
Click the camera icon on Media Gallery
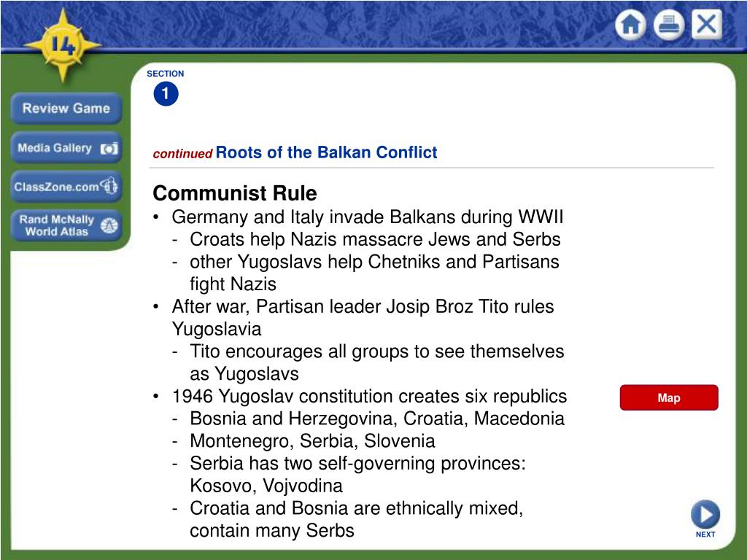pyautogui.click(x=109, y=149)
